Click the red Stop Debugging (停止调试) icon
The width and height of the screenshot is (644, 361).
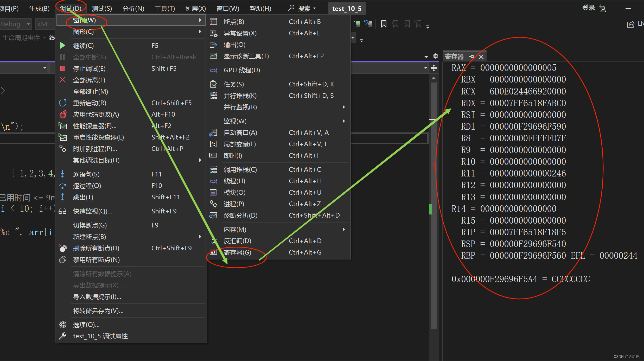[63, 68]
